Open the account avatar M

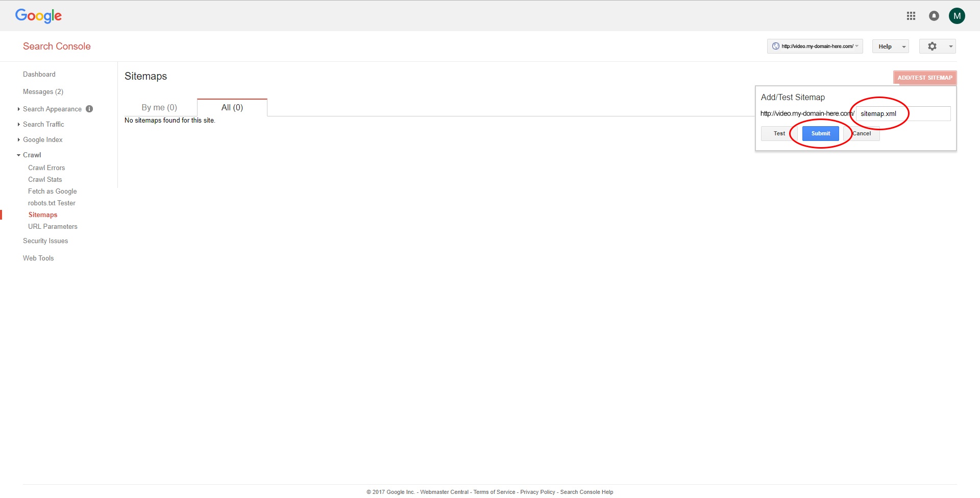pos(957,16)
